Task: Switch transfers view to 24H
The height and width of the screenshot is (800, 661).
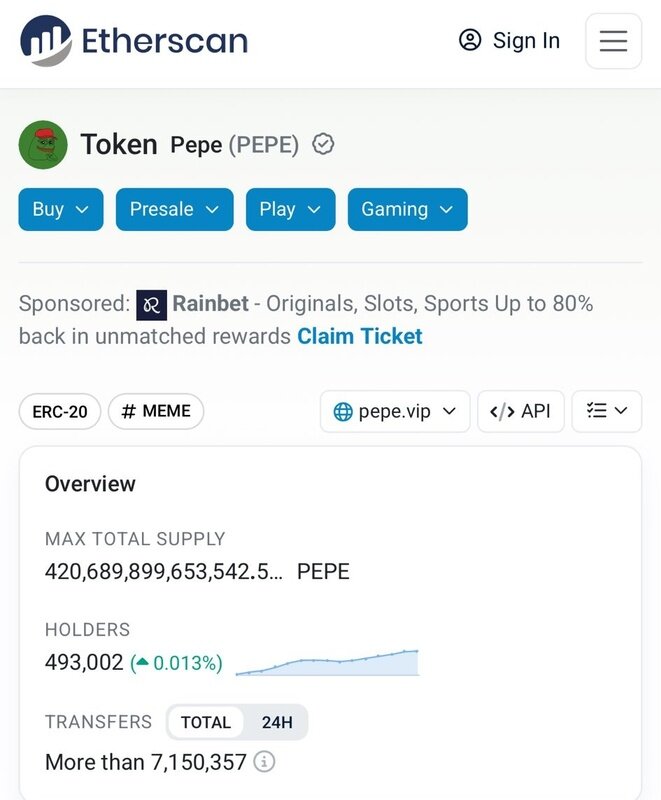Action: [277, 722]
